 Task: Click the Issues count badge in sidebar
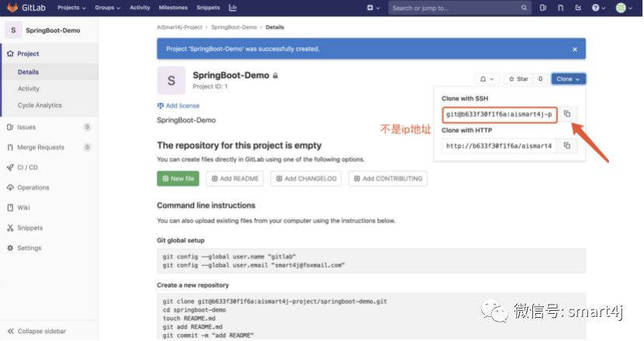[x=87, y=127]
